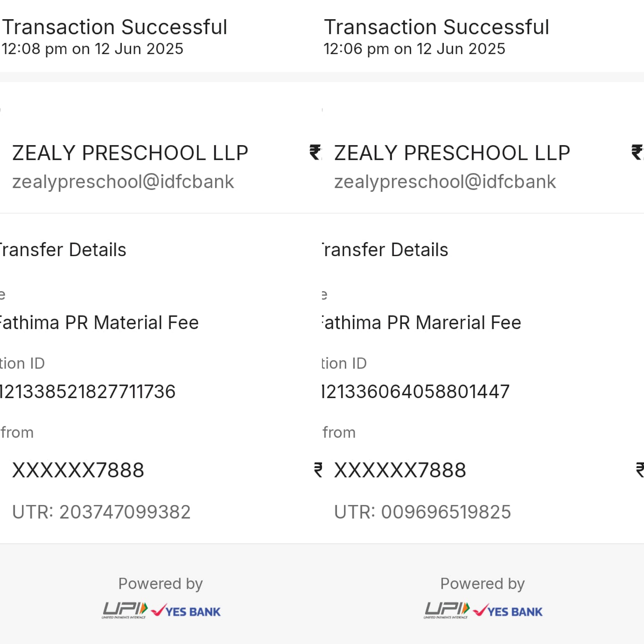Click UTR: 203747099382 text

pos(101,512)
